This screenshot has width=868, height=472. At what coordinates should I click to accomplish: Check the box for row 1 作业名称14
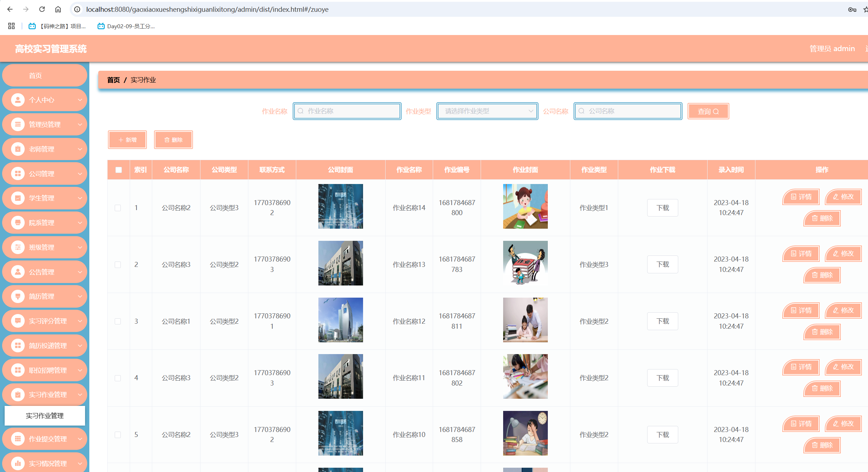pyautogui.click(x=118, y=208)
